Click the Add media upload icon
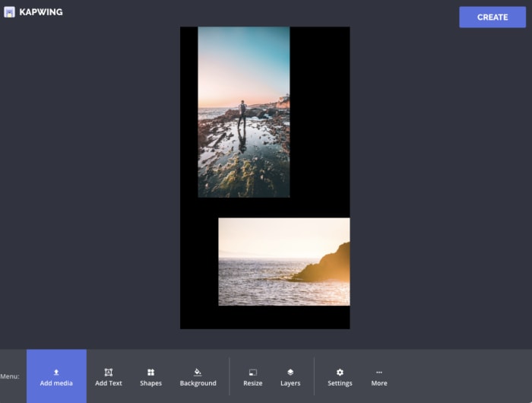This screenshot has height=403, width=532. click(x=56, y=373)
